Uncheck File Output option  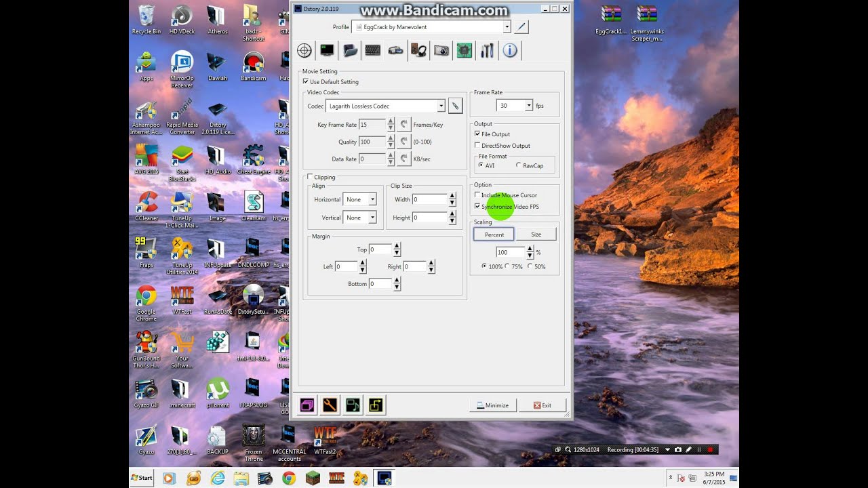[x=477, y=134]
